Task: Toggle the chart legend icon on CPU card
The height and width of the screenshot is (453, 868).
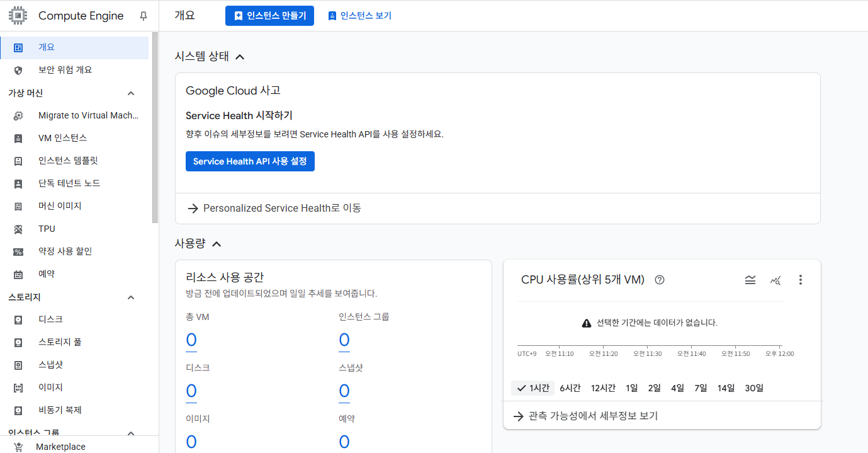Action: (x=750, y=280)
